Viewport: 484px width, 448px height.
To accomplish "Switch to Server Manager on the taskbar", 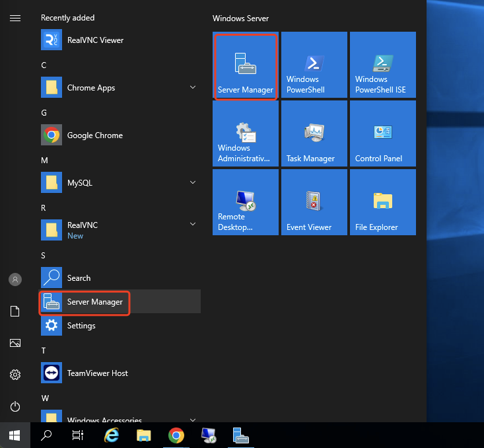I will pyautogui.click(x=241, y=435).
